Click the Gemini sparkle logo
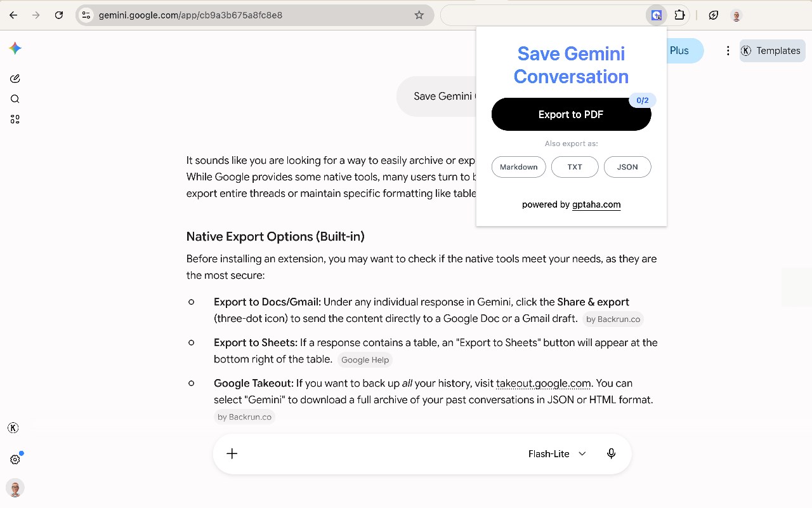812x508 pixels. tap(15, 48)
